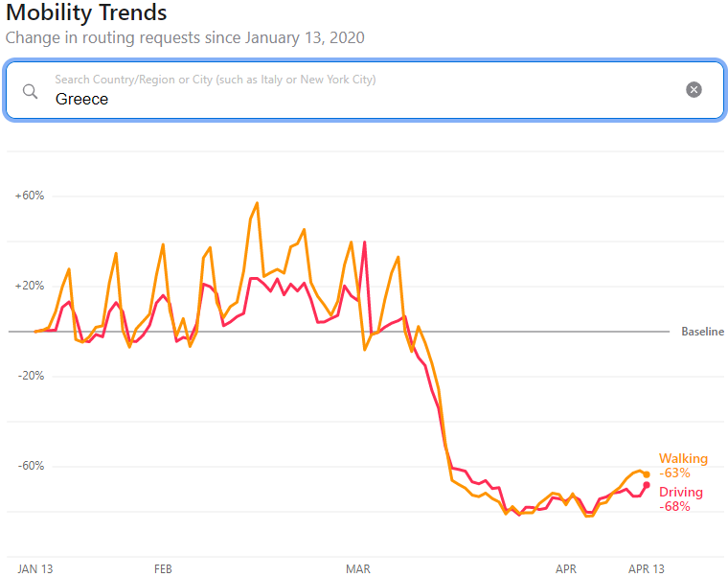Click the red Driving endpoint dot

point(647,485)
